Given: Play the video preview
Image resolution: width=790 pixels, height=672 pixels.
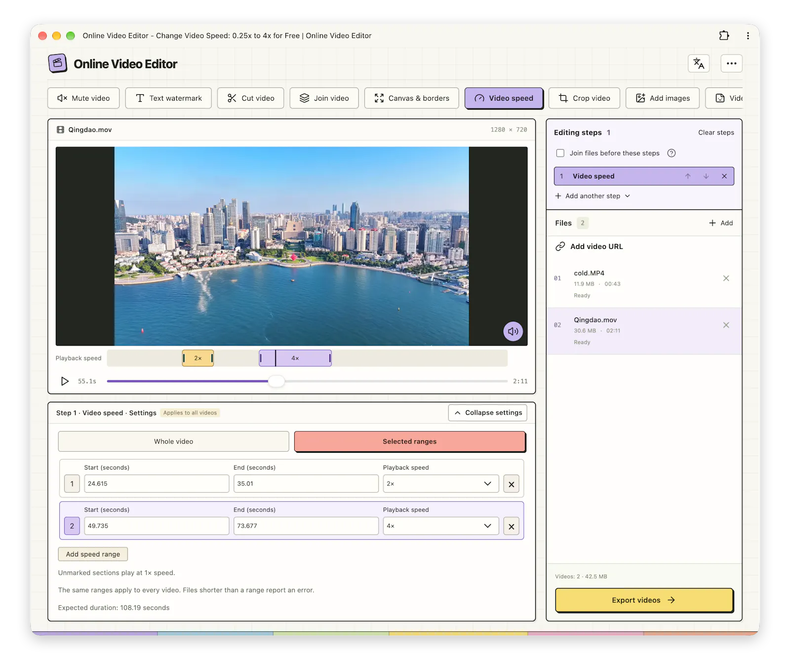Looking at the screenshot, I should click(65, 381).
